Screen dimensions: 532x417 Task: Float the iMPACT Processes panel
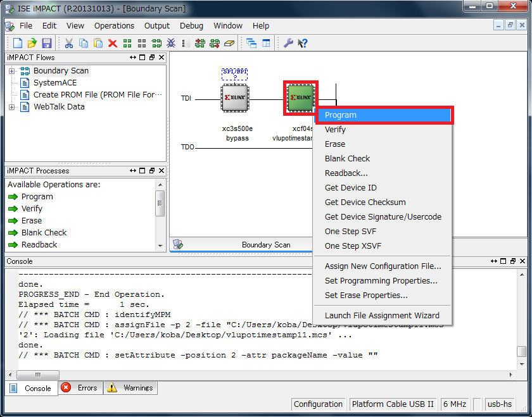point(152,170)
